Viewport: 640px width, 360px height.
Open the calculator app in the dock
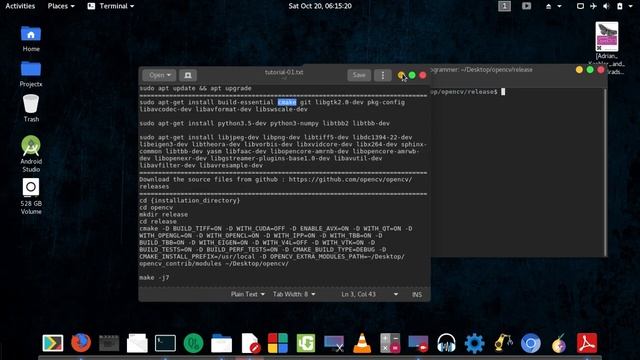(x=390, y=343)
